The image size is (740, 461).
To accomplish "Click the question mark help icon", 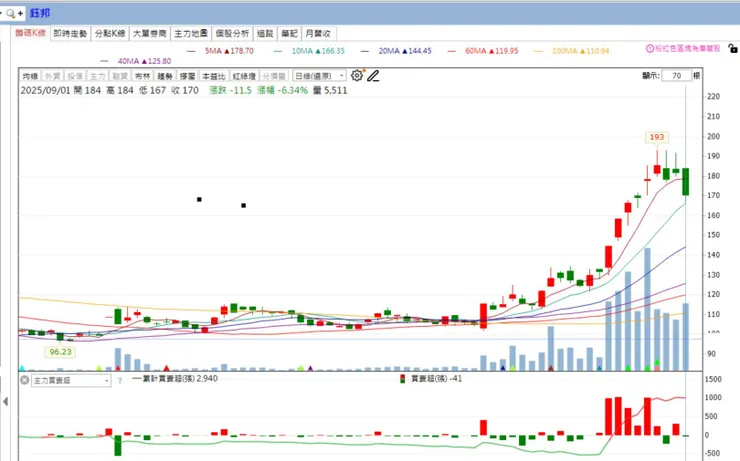I will 120,380.
